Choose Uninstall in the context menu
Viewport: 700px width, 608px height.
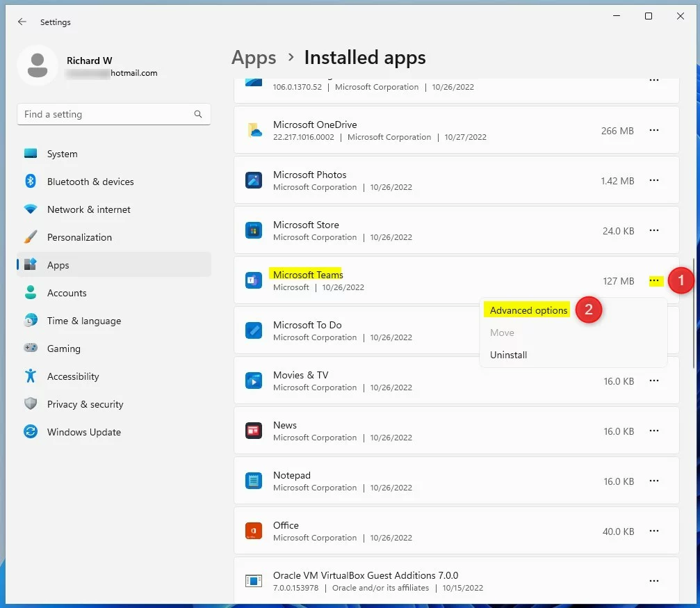(x=508, y=355)
